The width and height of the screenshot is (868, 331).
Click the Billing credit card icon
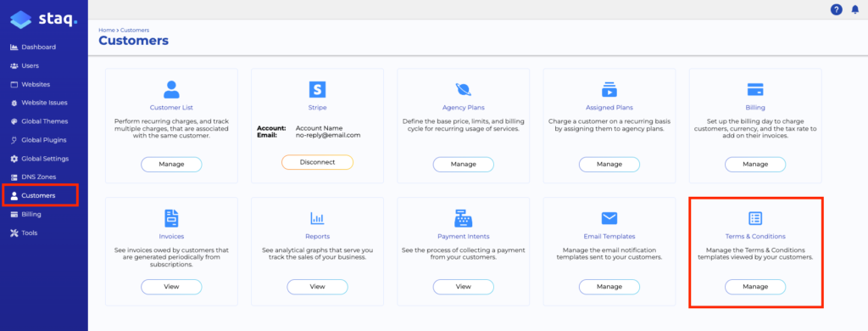[755, 89]
